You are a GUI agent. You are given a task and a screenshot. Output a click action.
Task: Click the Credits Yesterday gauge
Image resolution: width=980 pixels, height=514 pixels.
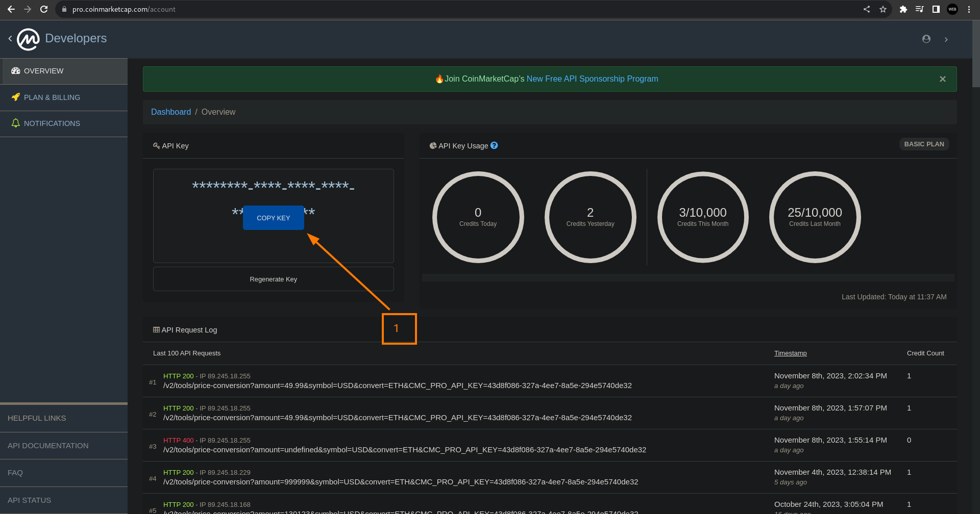point(591,217)
